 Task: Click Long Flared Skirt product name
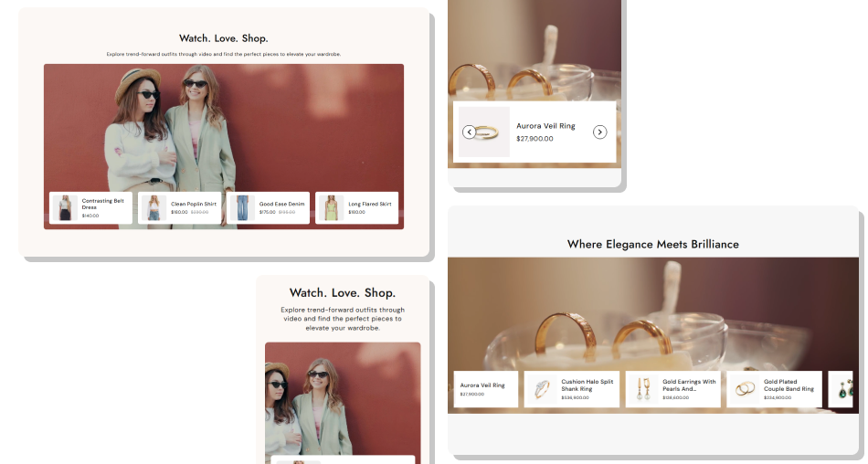(x=370, y=204)
